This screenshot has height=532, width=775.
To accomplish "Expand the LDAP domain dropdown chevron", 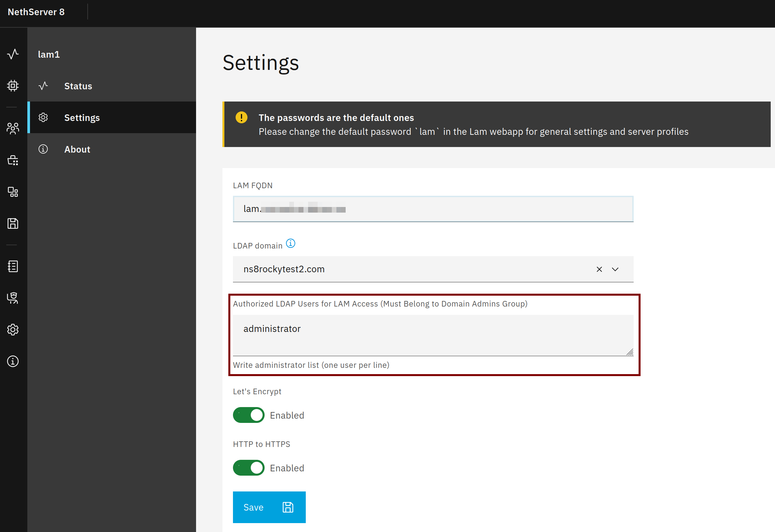I will tap(615, 269).
